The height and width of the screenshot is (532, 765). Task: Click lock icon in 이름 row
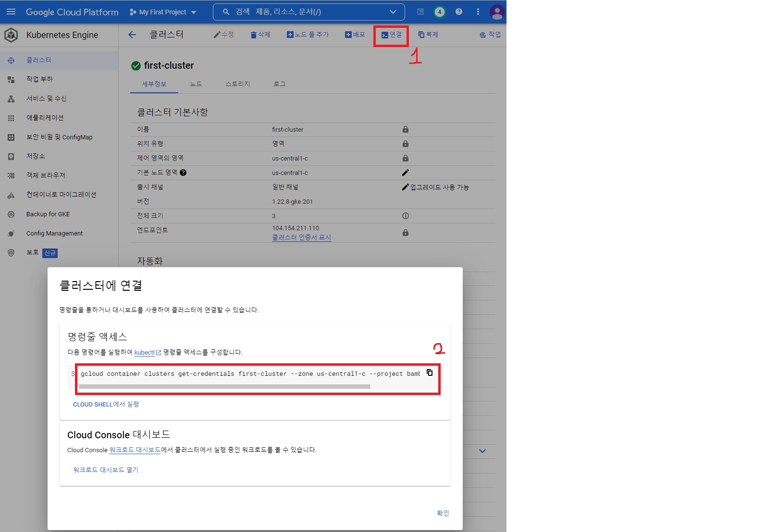pos(406,129)
